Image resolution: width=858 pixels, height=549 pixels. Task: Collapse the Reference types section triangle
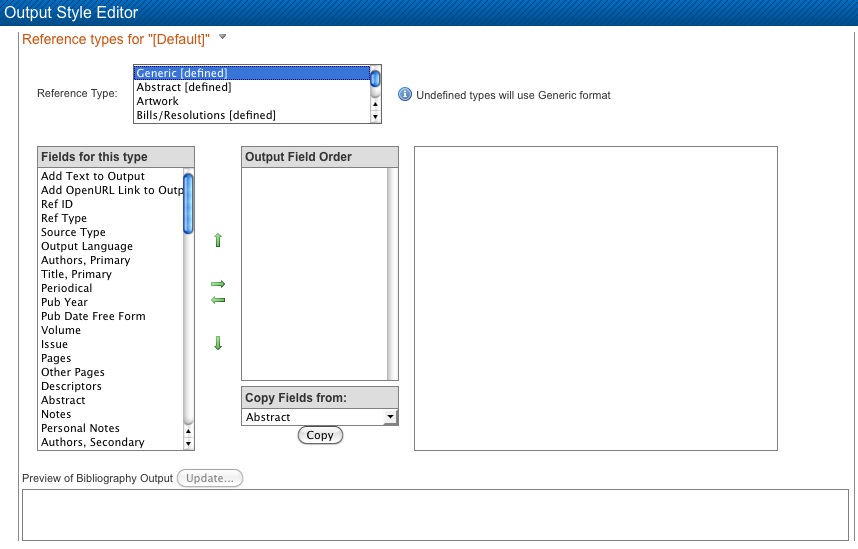tap(223, 38)
